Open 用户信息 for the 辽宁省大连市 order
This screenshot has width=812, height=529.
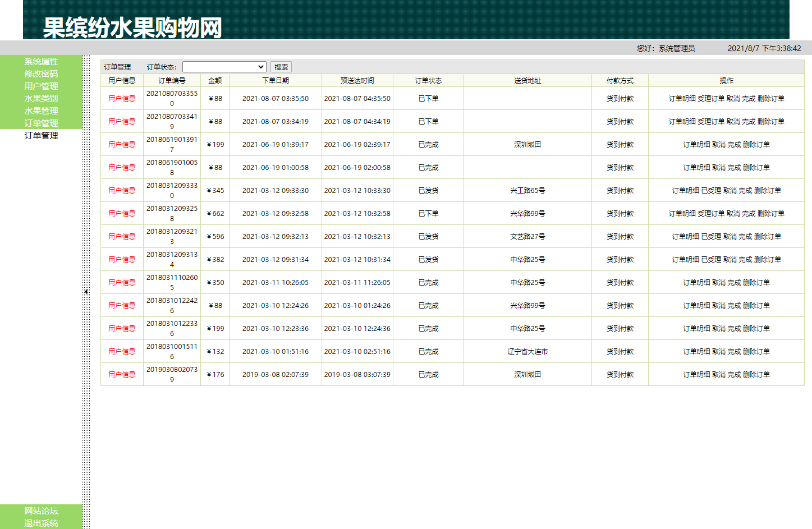[x=122, y=352]
